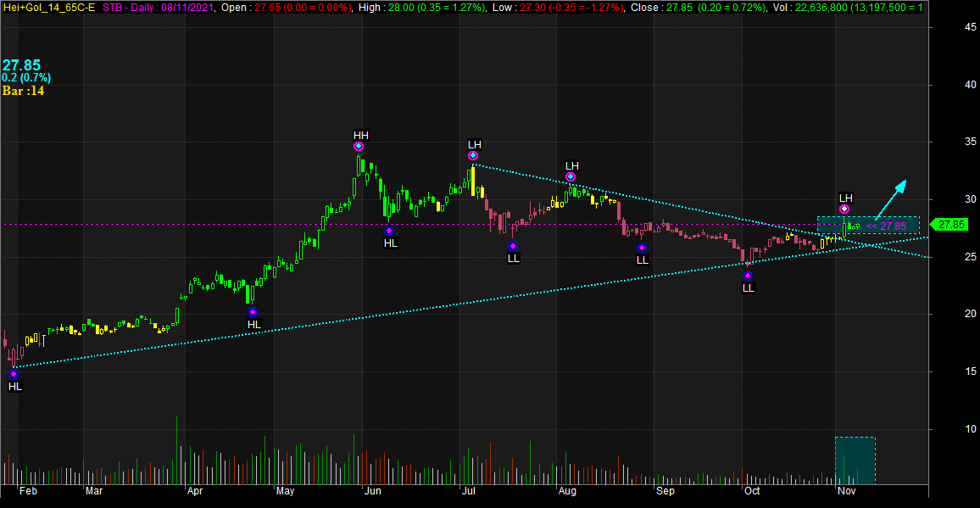Click the highlighted teal volume box
Image resolution: width=980 pixels, height=508 pixels.
click(855, 461)
